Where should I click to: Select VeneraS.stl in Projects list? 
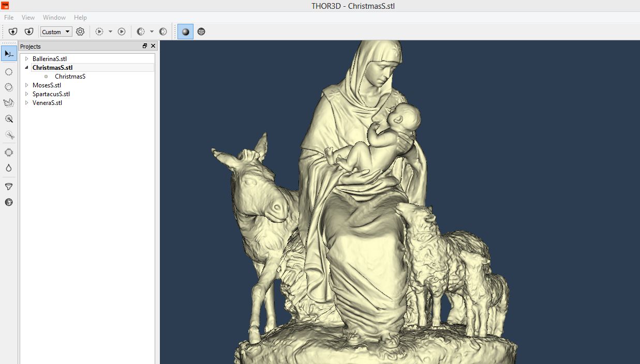(x=47, y=103)
